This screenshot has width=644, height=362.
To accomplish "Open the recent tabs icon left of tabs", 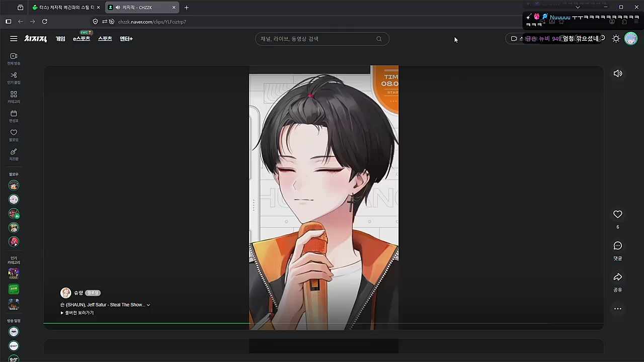I will click(20, 8).
